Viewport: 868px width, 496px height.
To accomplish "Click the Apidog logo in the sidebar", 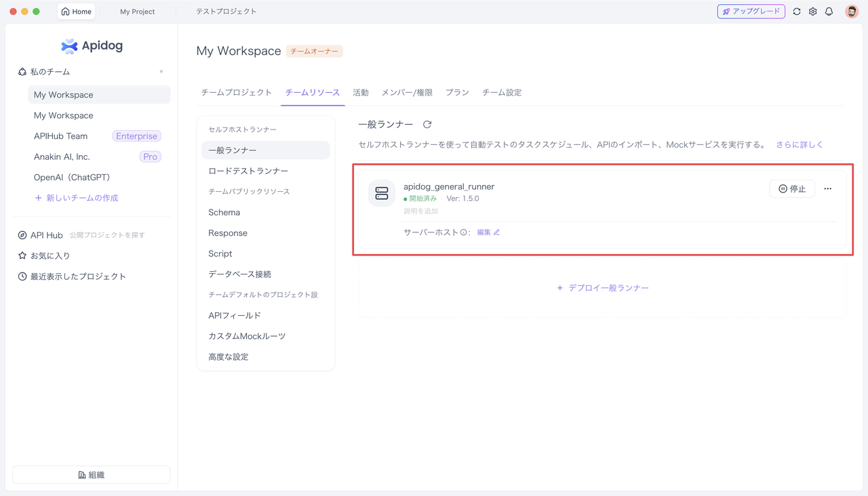I will click(x=92, y=46).
